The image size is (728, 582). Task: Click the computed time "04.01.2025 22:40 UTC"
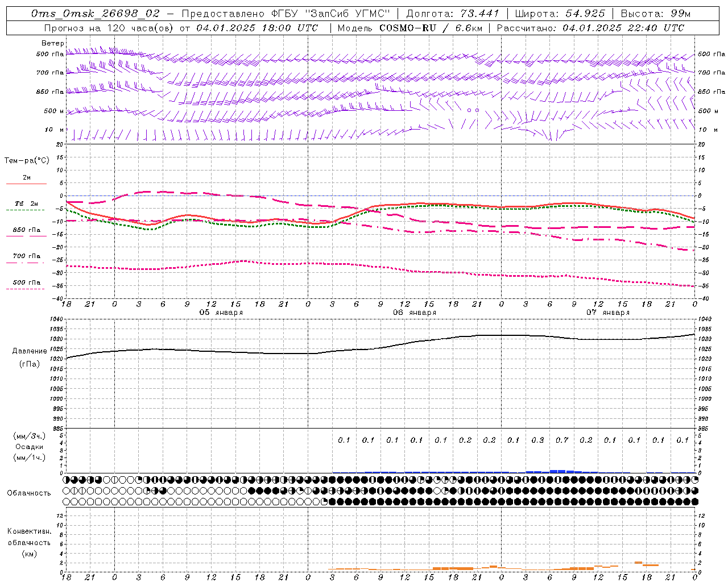click(x=623, y=28)
